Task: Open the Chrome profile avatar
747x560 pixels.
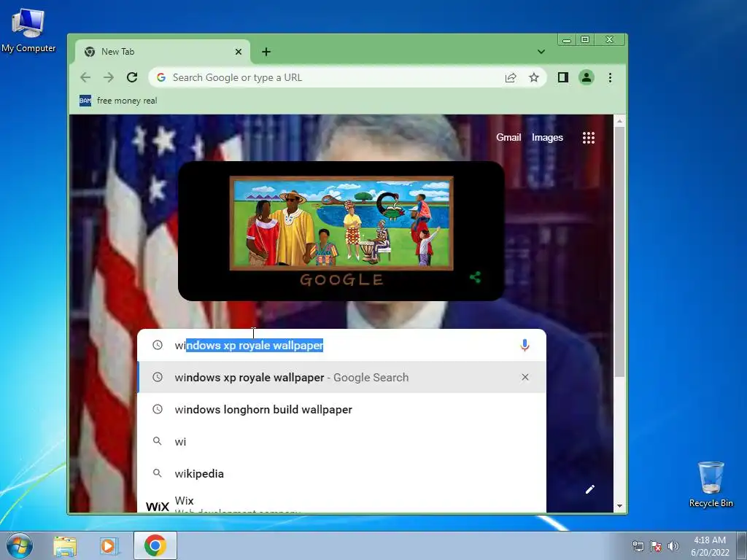Action: [x=587, y=77]
